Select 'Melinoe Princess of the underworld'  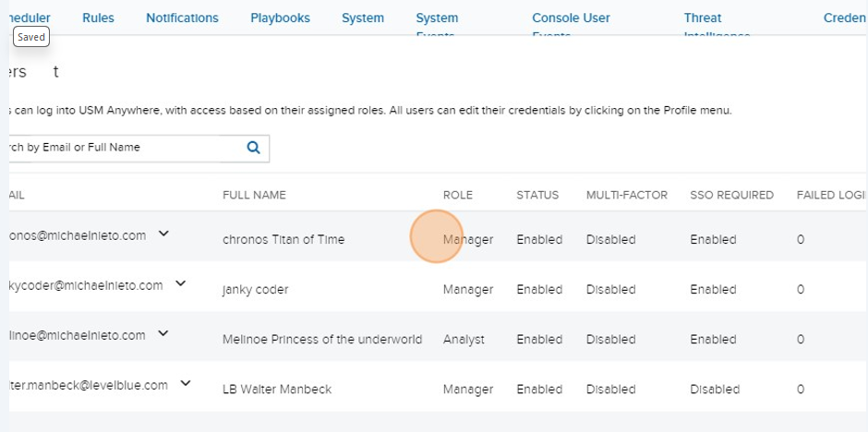322,339
